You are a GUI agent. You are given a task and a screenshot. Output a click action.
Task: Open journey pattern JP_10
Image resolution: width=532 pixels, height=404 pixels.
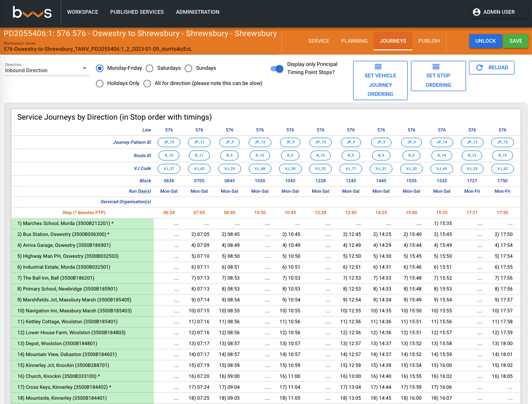click(x=168, y=142)
